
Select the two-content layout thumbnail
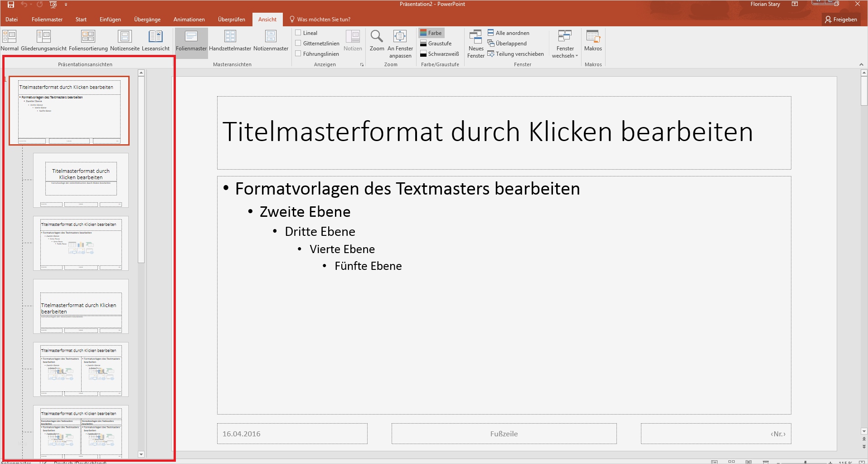click(81, 369)
